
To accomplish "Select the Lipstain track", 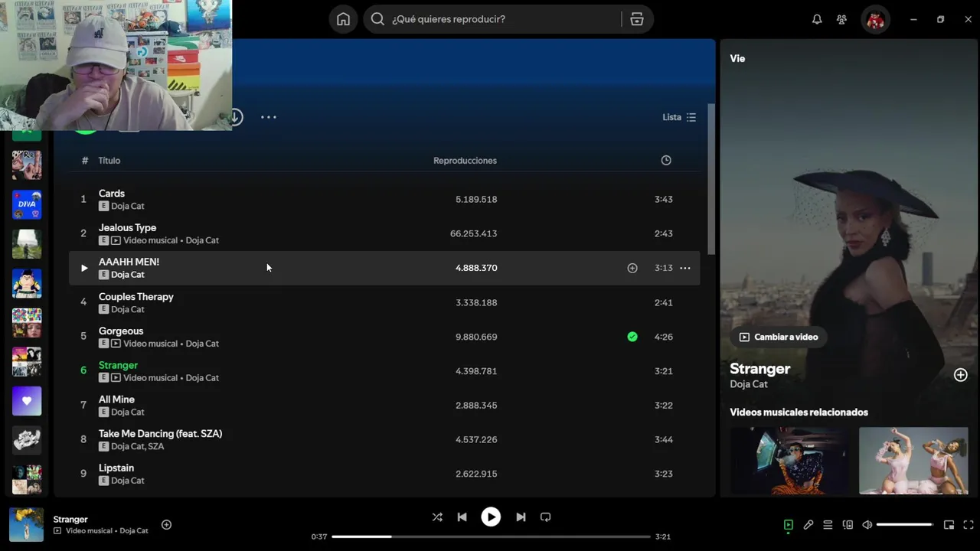I will 116,468.
